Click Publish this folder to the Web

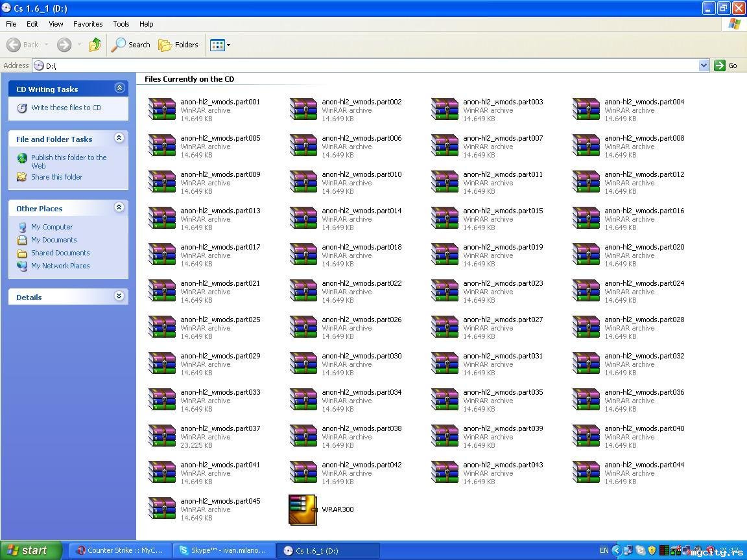pyautogui.click(x=69, y=161)
